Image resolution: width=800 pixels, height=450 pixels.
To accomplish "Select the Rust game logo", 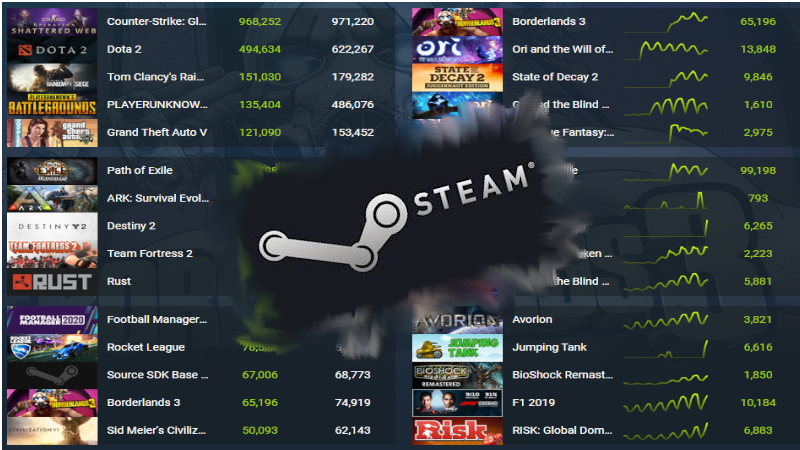I will coord(52,282).
